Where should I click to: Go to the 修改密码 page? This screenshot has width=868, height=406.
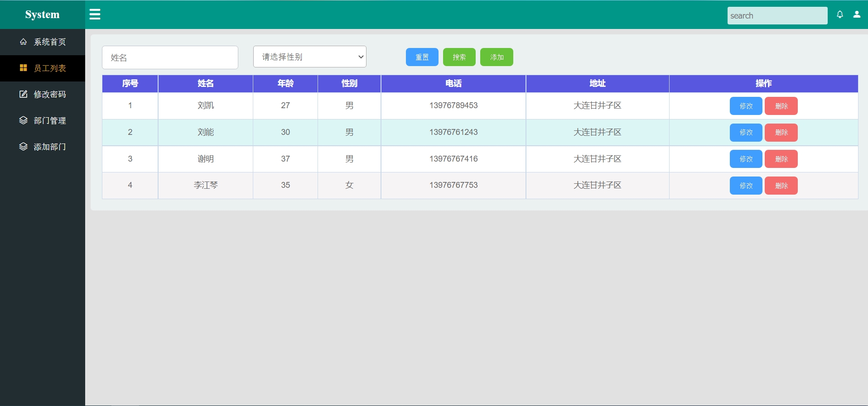click(50, 95)
